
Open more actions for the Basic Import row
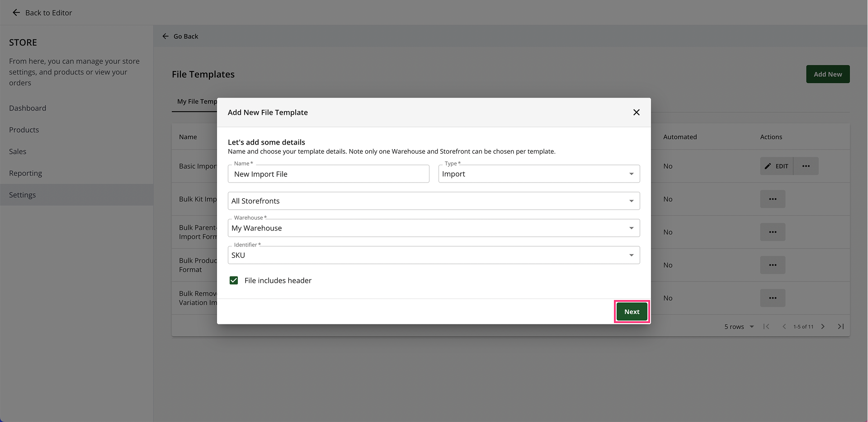pos(806,166)
